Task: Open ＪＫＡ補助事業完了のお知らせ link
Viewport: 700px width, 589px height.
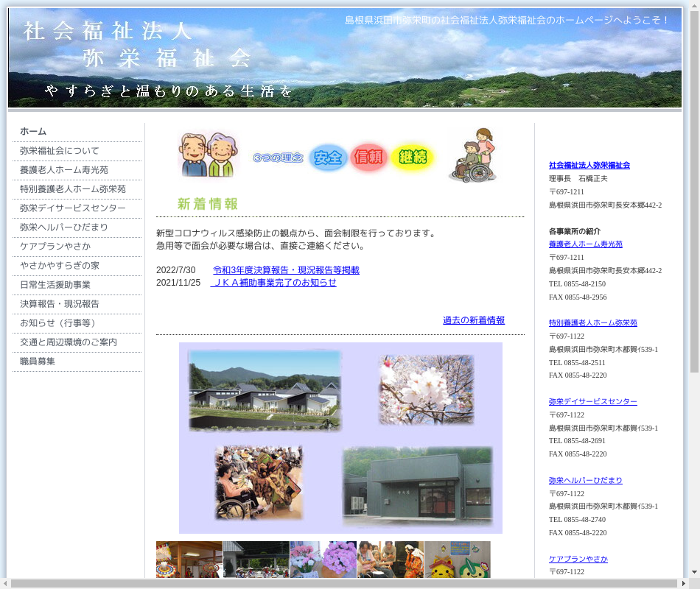Action: pyautogui.click(x=274, y=283)
